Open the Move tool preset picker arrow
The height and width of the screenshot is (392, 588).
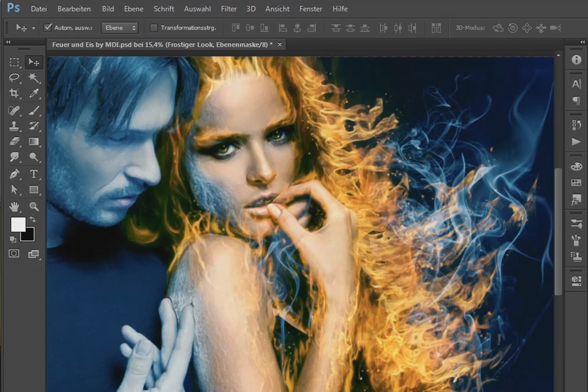click(x=33, y=28)
